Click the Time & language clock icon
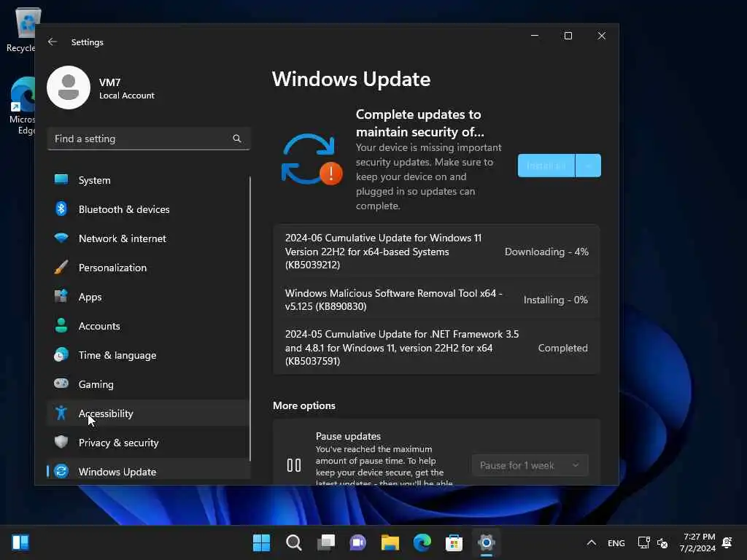 (61, 355)
